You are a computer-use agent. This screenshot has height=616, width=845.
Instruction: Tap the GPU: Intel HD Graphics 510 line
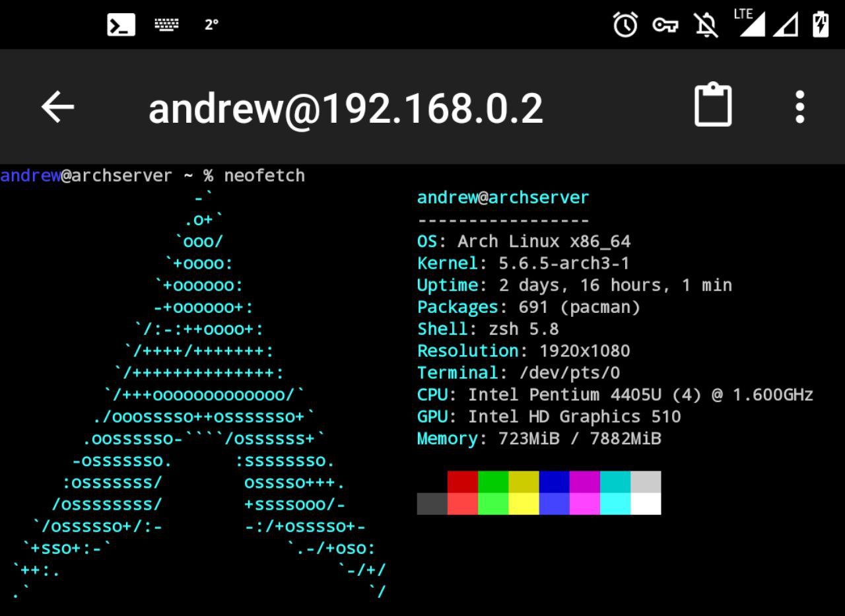tap(549, 417)
